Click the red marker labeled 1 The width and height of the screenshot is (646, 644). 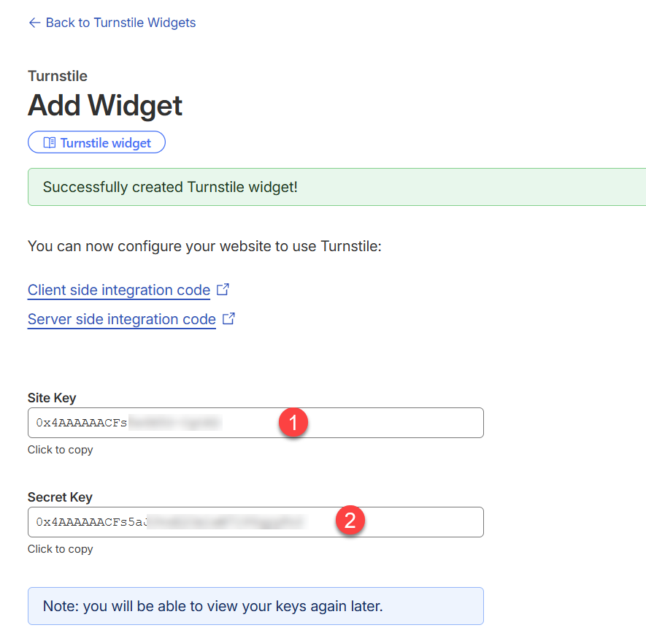293,422
